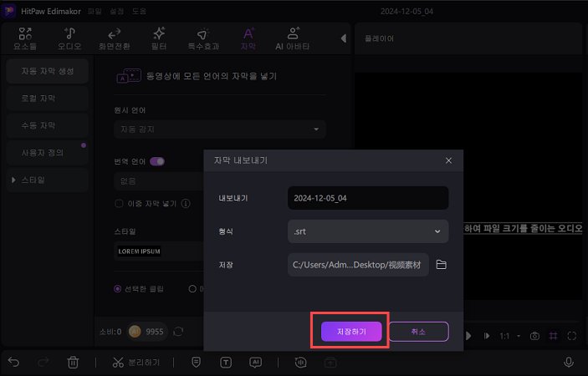Click the audio waveform icon in the timeline toolbar
Image resolution: width=588 pixels, height=376 pixels.
coord(301,362)
